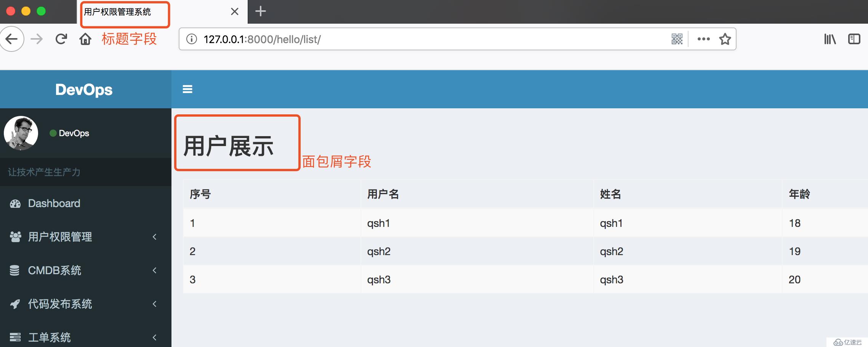Expand the CMDB系统 chevron arrow
The height and width of the screenshot is (347, 868).
point(154,270)
